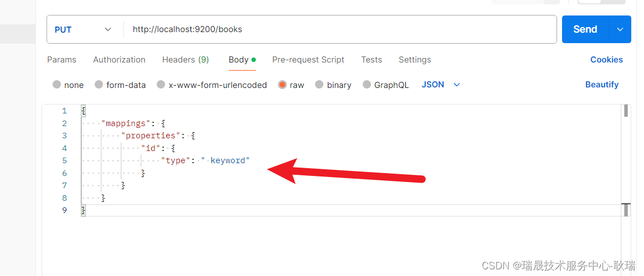Click line number 9 in gutter
644x276 pixels.
(64, 211)
